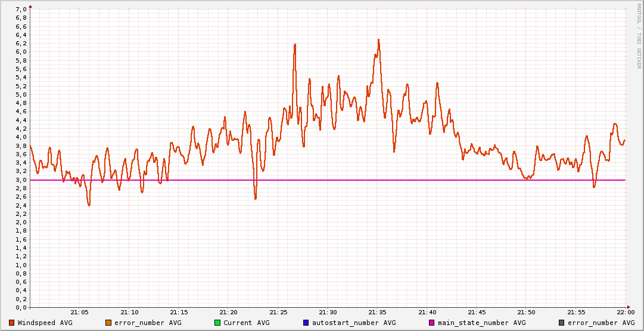Image resolution: width=644 pixels, height=331 pixels.
Task: Click the red arrow atop the y-axis
Action: [30, 5]
